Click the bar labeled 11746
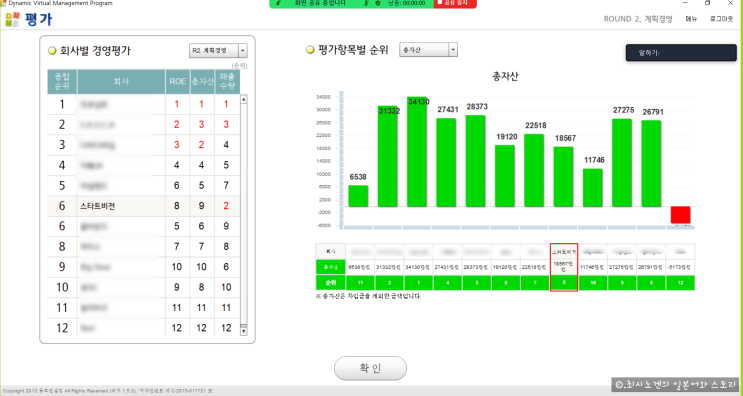 [x=593, y=188]
